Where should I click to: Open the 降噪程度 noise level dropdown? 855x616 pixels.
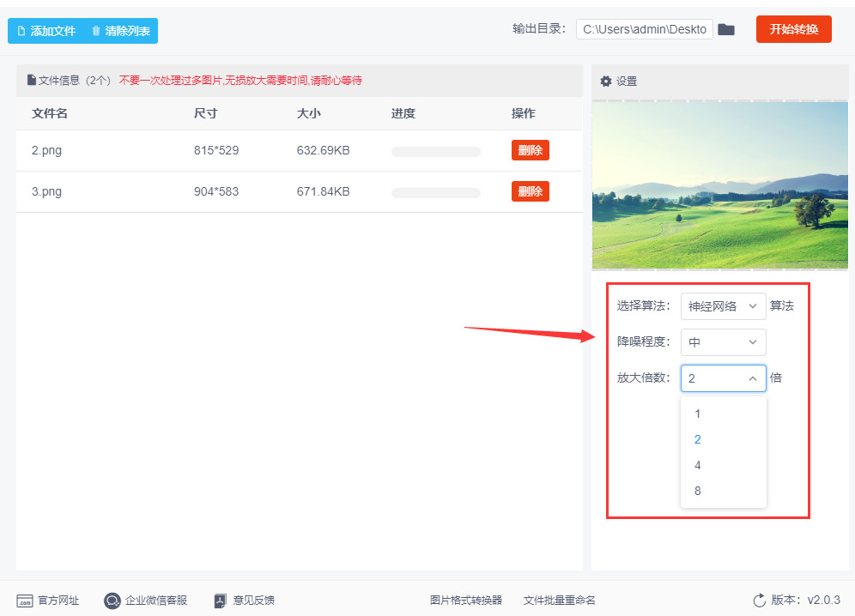tap(723, 342)
